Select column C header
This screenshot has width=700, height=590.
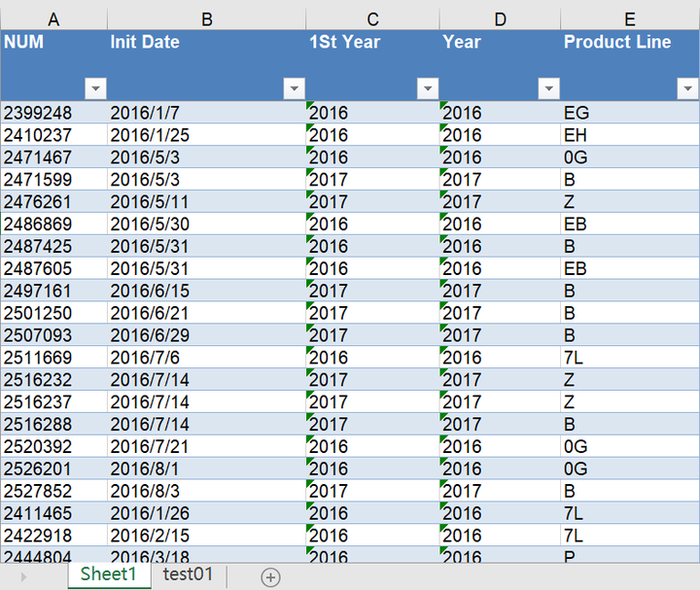(372, 19)
